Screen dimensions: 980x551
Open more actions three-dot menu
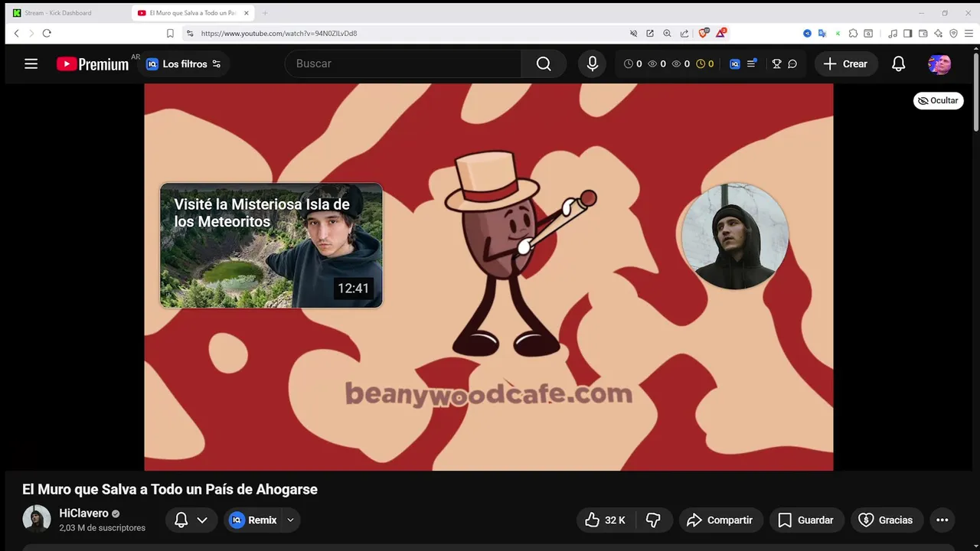tap(942, 520)
